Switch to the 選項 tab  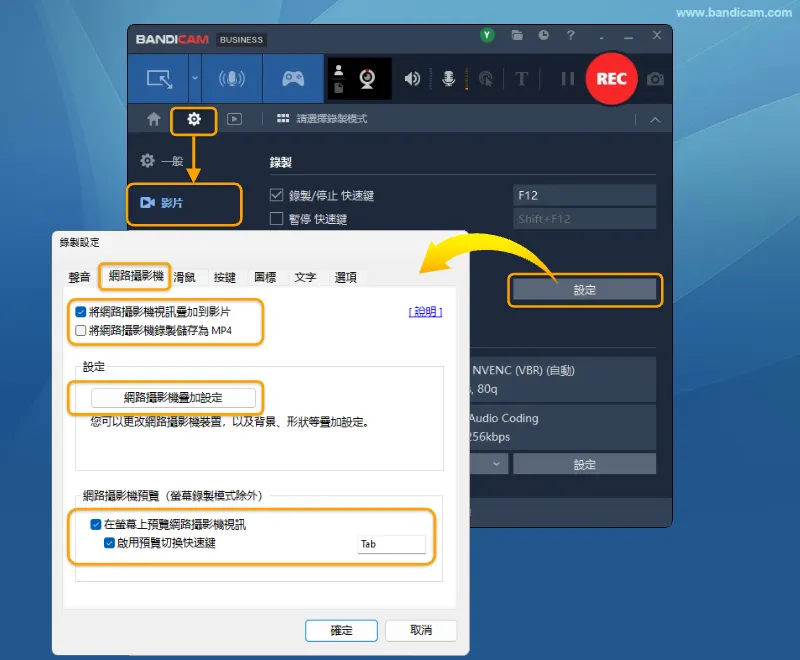pyautogui.click(x=345, y=277)
